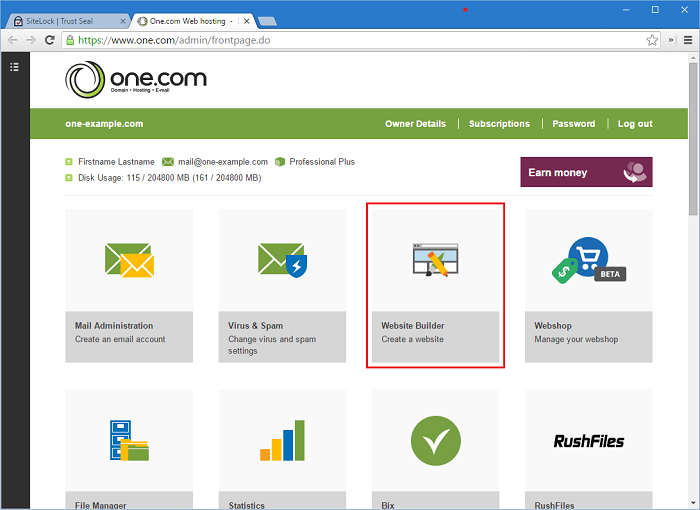Close the SiteLock tab
This screenshot has width=700, height=510.
point(123,21)
